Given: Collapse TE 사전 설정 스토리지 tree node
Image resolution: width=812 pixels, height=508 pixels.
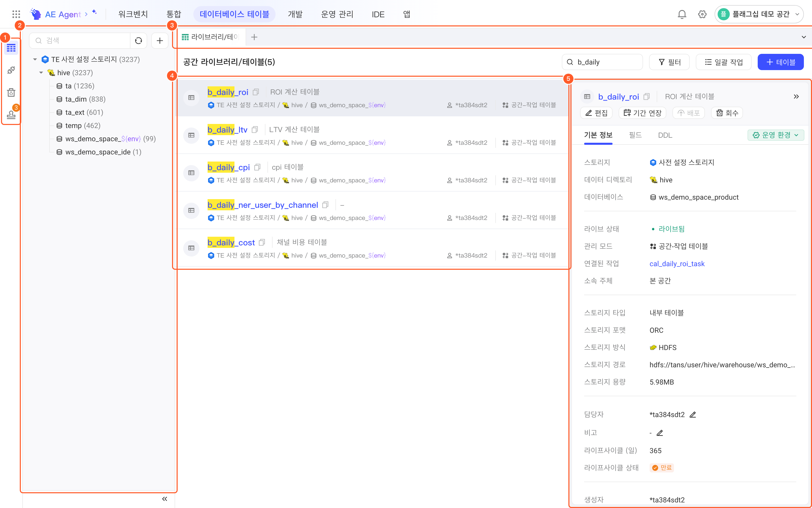Looking at the screenshot, I should coord(35,59).
